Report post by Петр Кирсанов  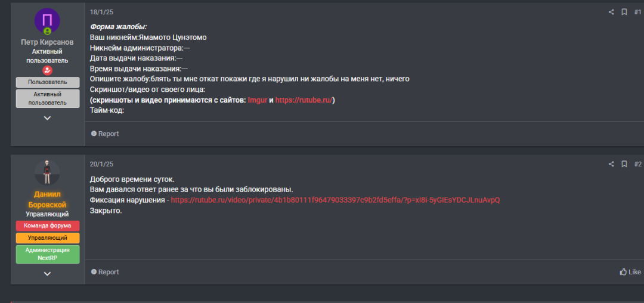click(105, 134)
